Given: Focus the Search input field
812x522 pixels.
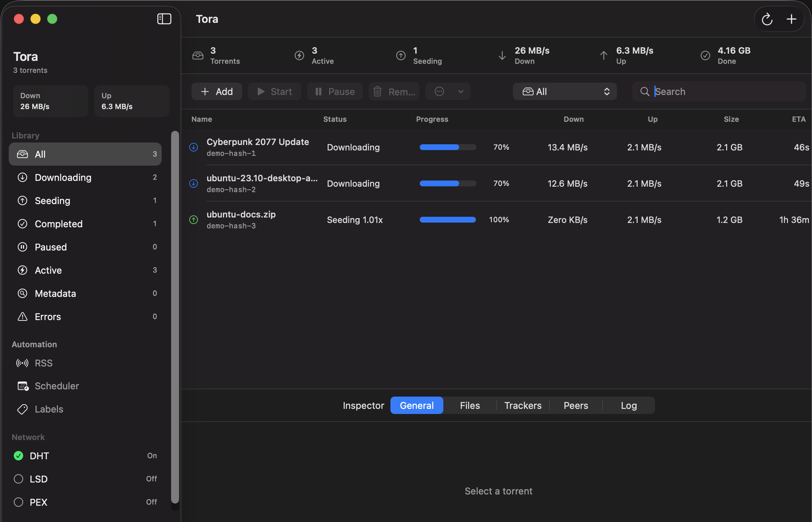Looking at the screenshot, I should [x=719, y=91].
